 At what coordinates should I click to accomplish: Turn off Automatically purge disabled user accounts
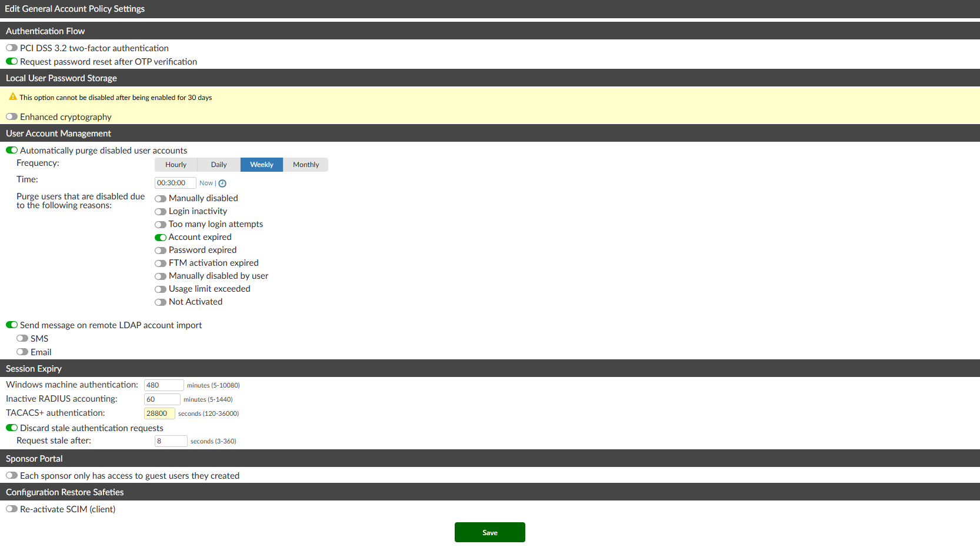point(12,151)
